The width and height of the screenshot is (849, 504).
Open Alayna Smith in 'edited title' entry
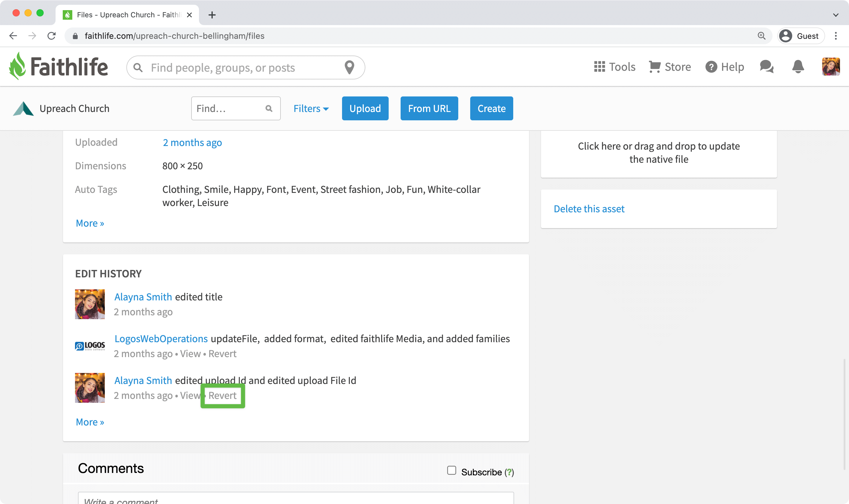(x=143, y=297)
